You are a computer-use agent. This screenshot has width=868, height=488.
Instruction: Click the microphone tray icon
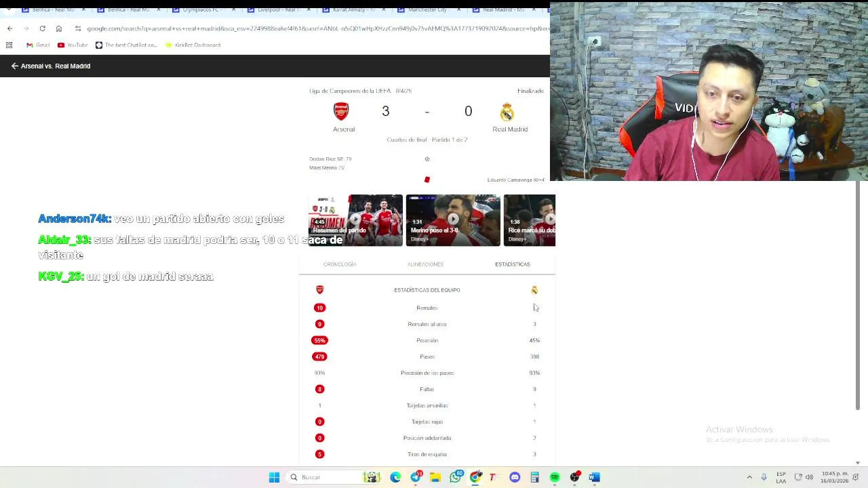[x=764, y=477]
